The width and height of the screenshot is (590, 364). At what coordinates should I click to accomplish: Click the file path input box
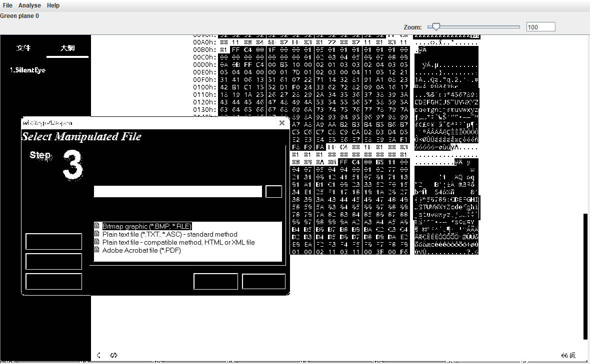[x=177, y=192]
